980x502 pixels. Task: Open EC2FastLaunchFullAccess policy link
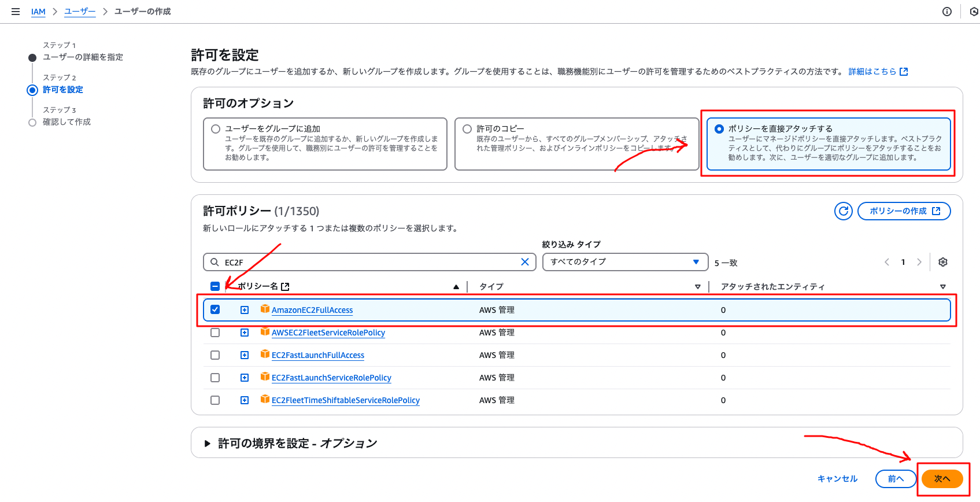pyautogui.click(x=318, y=355)
